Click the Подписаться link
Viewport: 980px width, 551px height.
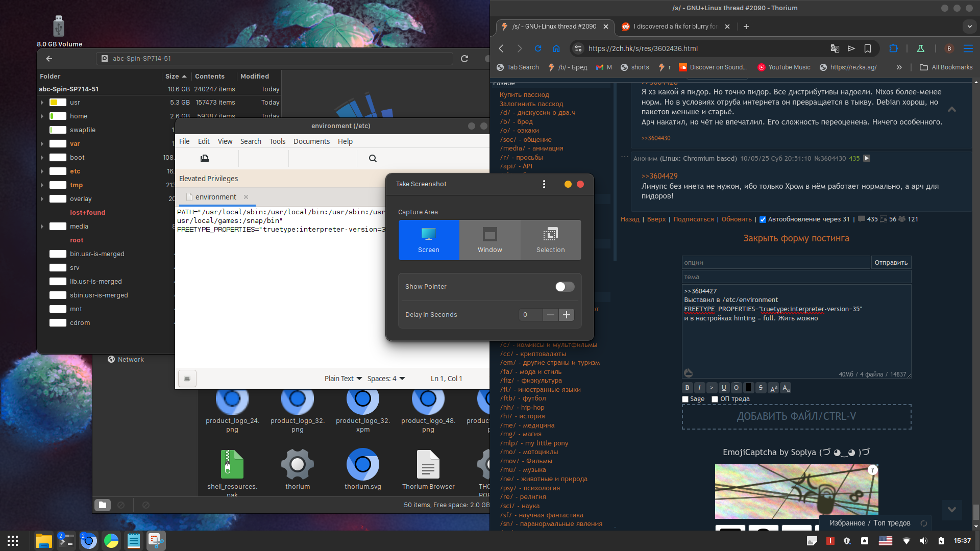point(693,219)
